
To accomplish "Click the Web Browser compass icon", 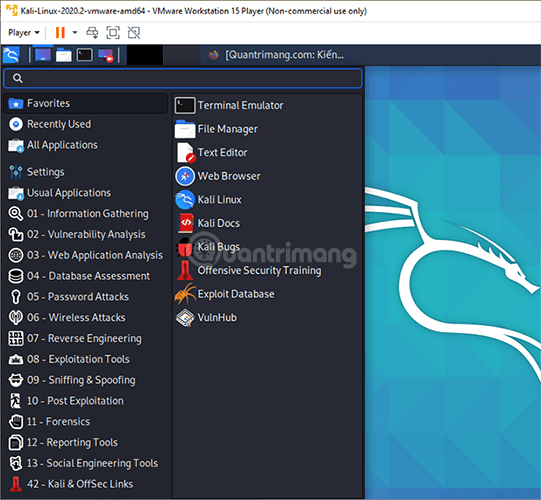I will click(185, 176).
